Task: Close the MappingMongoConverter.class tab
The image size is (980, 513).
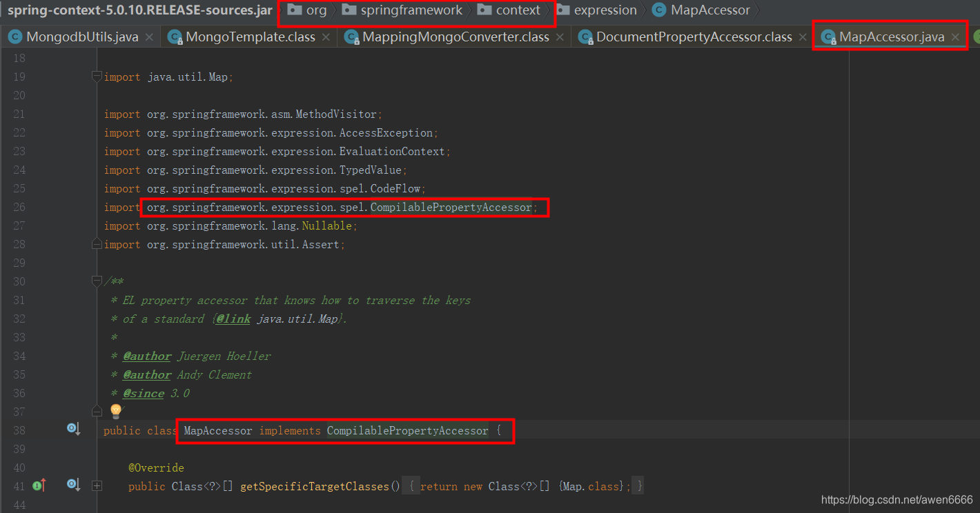Action: coord(560,37)
